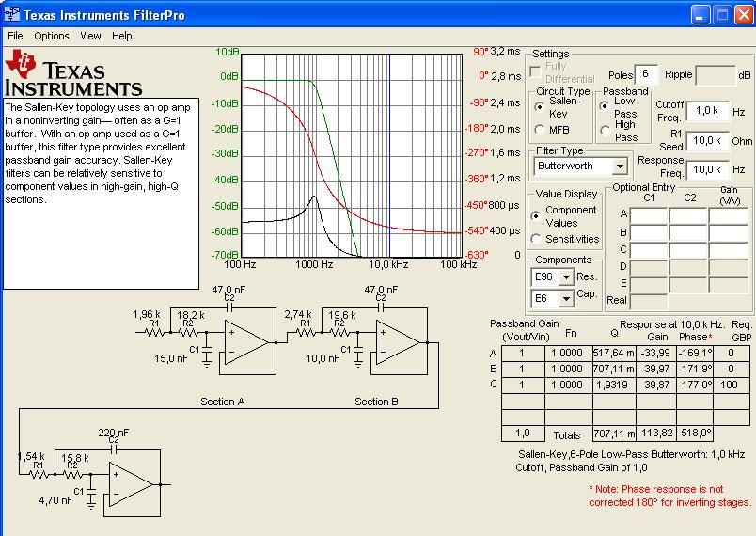Click the gain value -33,99 in row A
Image resolution: width=756 pixels, height=536 pixels.
655,354
